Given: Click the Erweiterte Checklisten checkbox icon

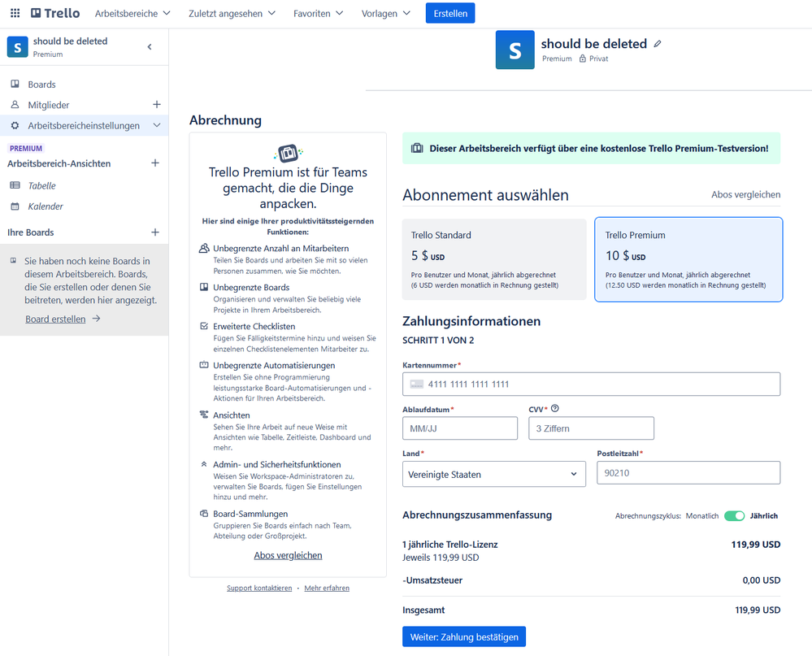Looking at the screenshot, I should (204, 326).
